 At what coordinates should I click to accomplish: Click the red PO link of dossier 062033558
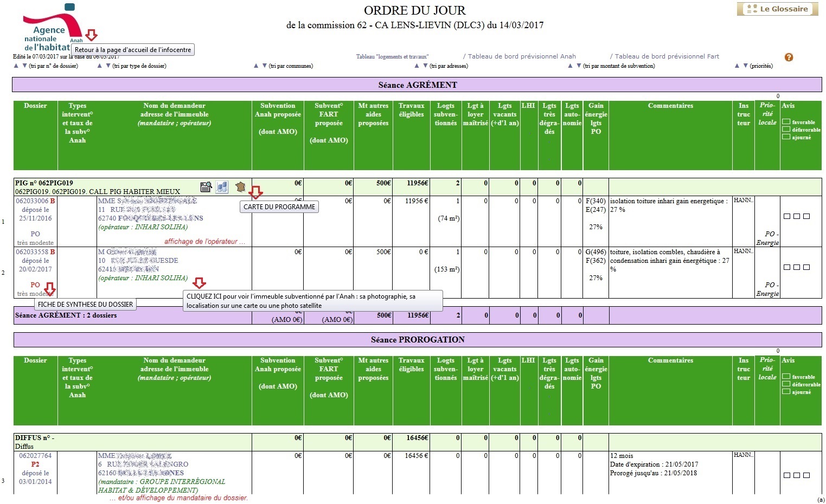(x=35, y=285)
